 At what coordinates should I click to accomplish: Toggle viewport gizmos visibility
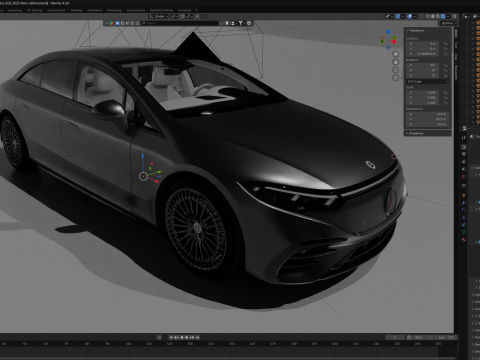[x=398, y=16]
